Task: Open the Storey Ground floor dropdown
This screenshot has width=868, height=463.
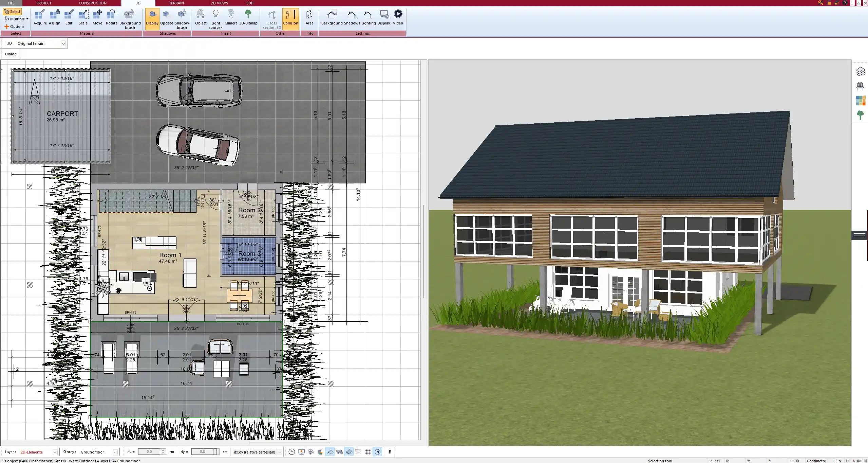Action: [x=115, y=452]
